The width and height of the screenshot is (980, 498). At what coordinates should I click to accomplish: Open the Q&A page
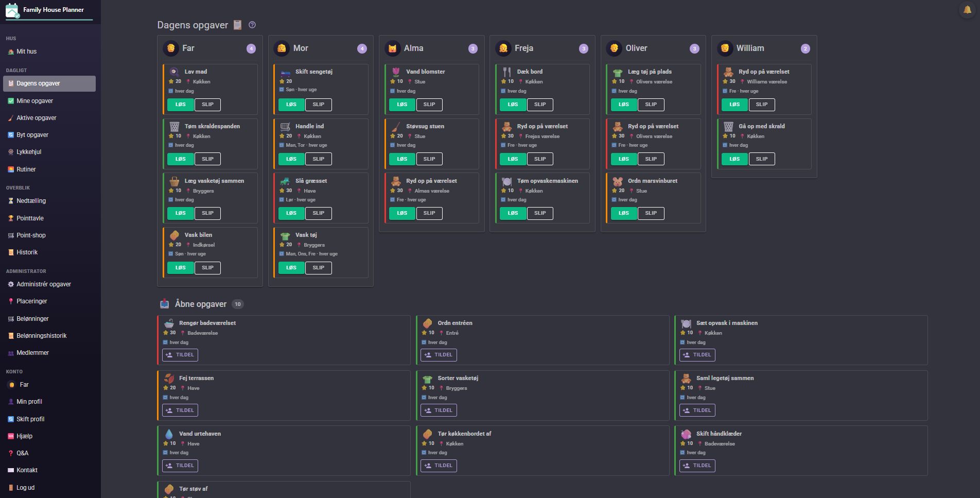(x=49, y=453)
